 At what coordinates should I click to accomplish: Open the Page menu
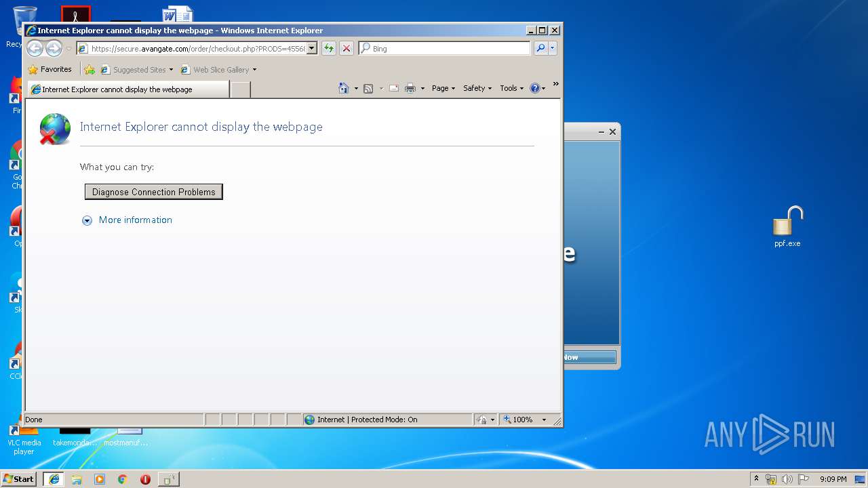443,88
